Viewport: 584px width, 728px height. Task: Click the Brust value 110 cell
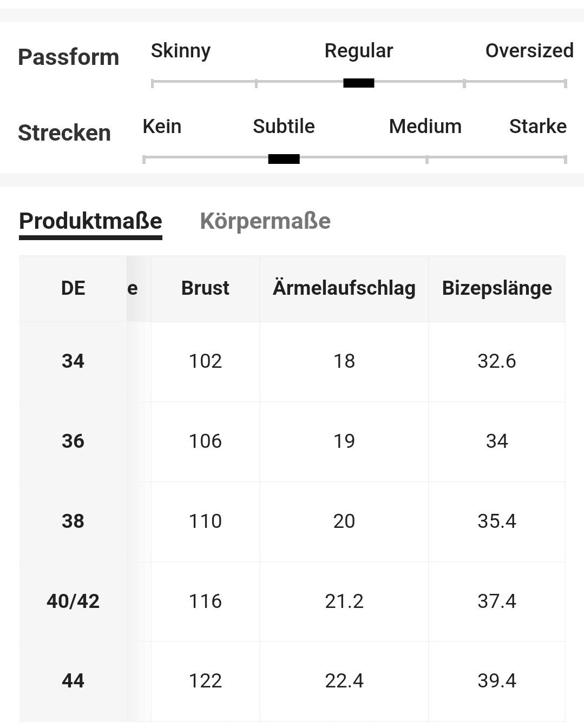point(205,521)
